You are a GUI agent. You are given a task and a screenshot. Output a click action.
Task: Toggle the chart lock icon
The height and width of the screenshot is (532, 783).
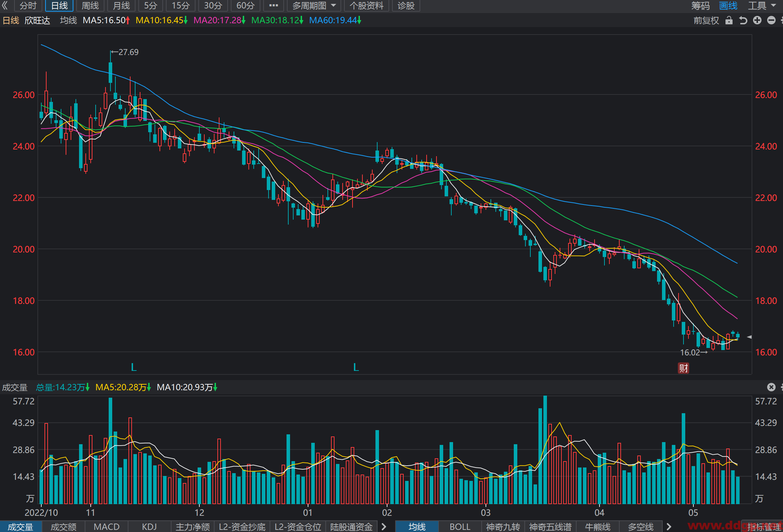729,20
